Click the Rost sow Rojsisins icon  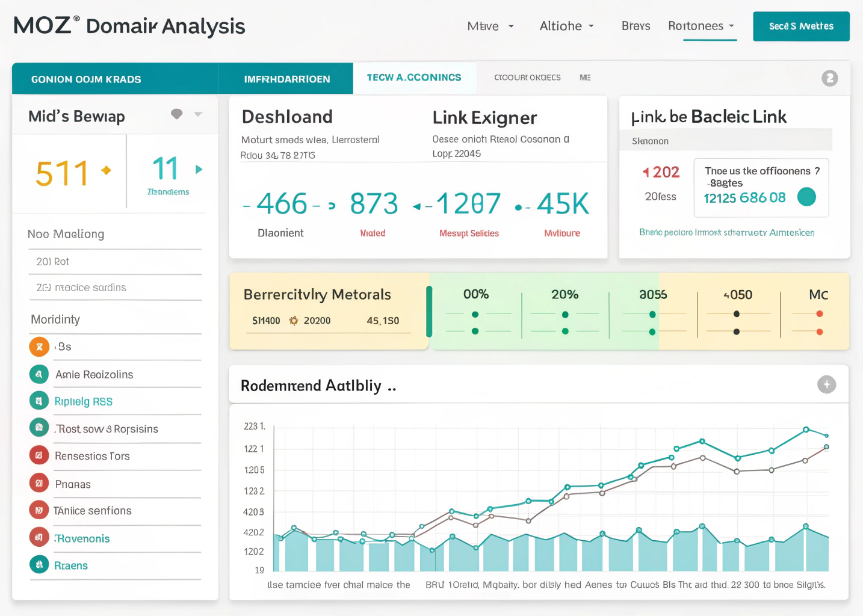(39, 428)
